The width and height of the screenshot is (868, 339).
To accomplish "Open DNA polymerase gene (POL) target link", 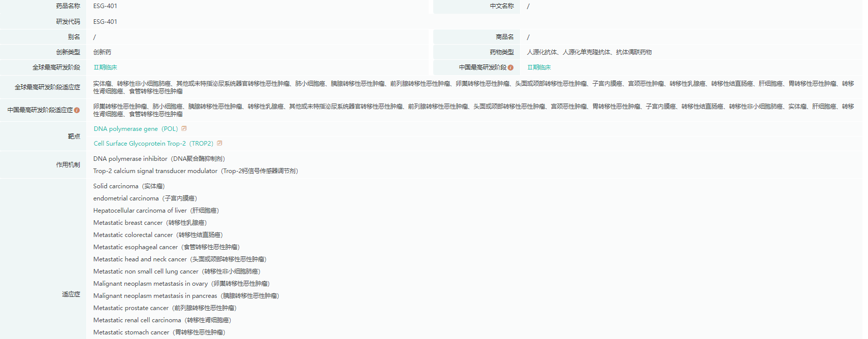I will click(x=136, y=129).
